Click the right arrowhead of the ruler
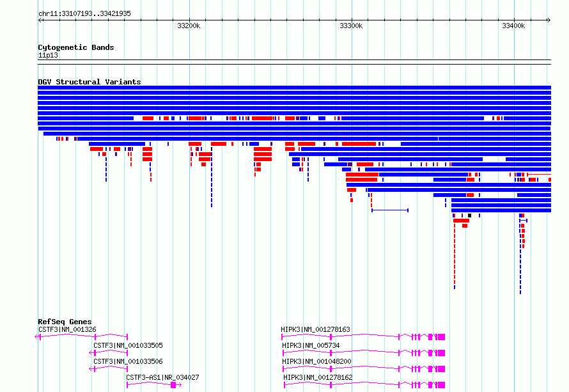 (549, 20)
